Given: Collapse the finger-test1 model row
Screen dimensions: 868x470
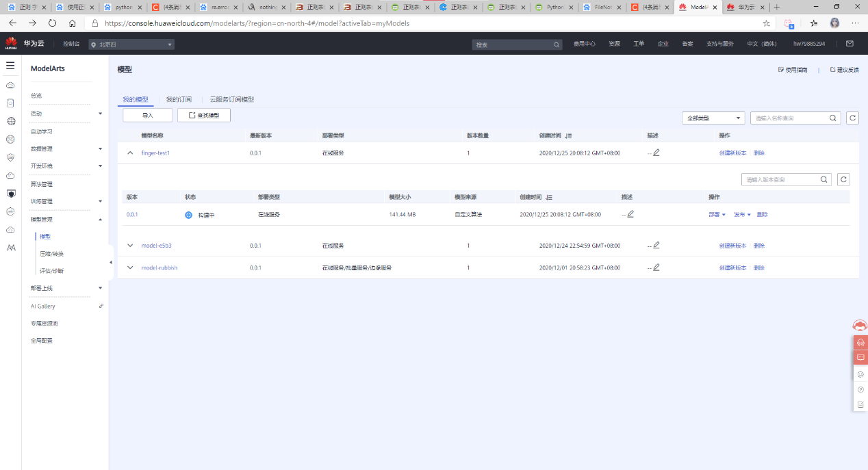Looking at the screenshot, I should (x=130, y=153).
